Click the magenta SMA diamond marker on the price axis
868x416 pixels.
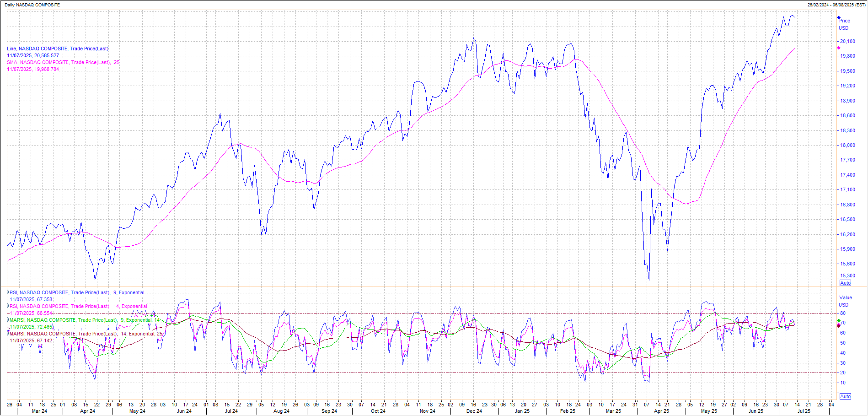pyautogui.click(x=839, y=48)
